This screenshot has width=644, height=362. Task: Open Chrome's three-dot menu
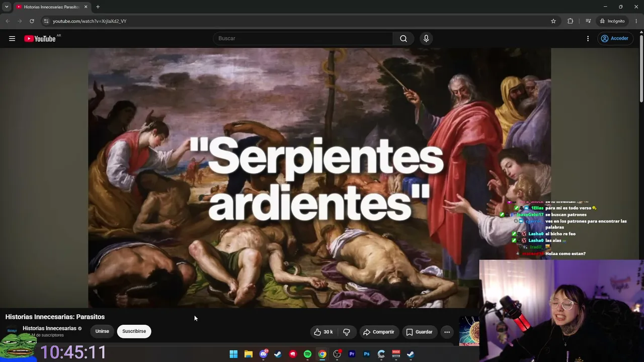pyautogui.click(x=636, y=21)
